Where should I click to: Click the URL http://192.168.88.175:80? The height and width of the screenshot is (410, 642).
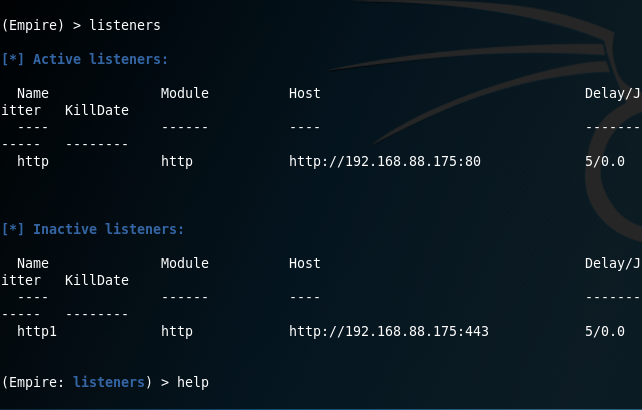coord(385,161)
